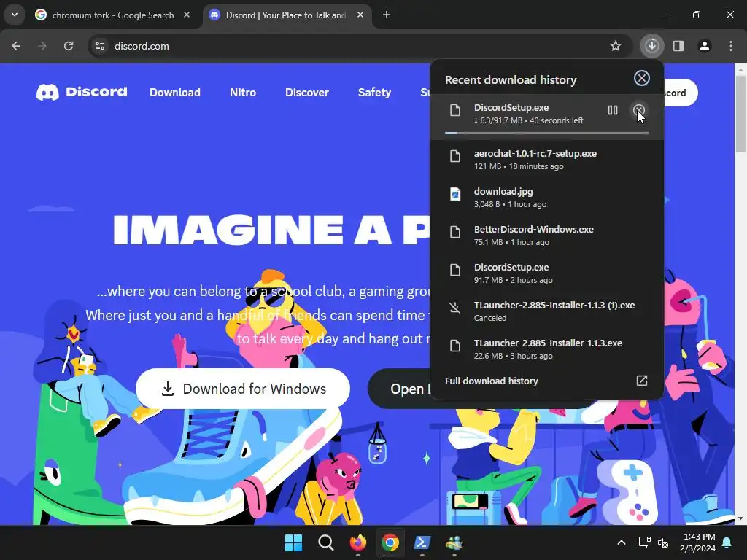Open Firefox from the taskbar
Image resolution: width=747 pixels, height=560 pixels.
tap(357, 542)
